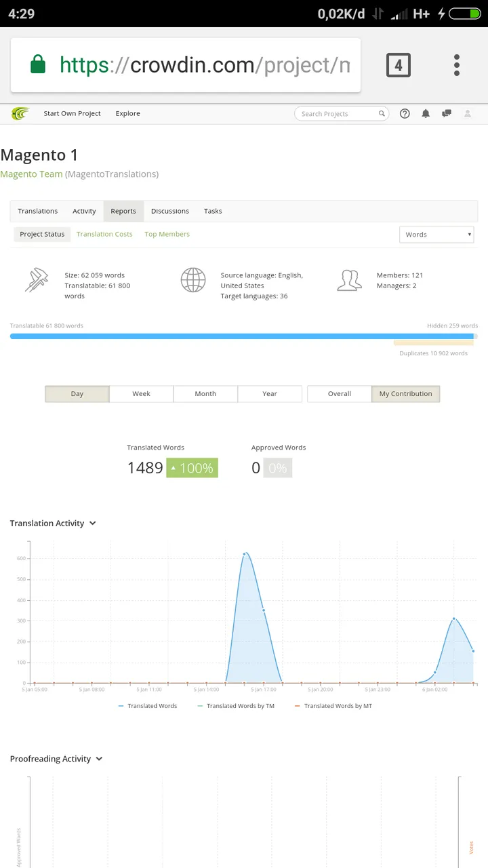This screenshot has width=488, height=868.
Task: Select the Week period toggle
Action: coord(141,393)
